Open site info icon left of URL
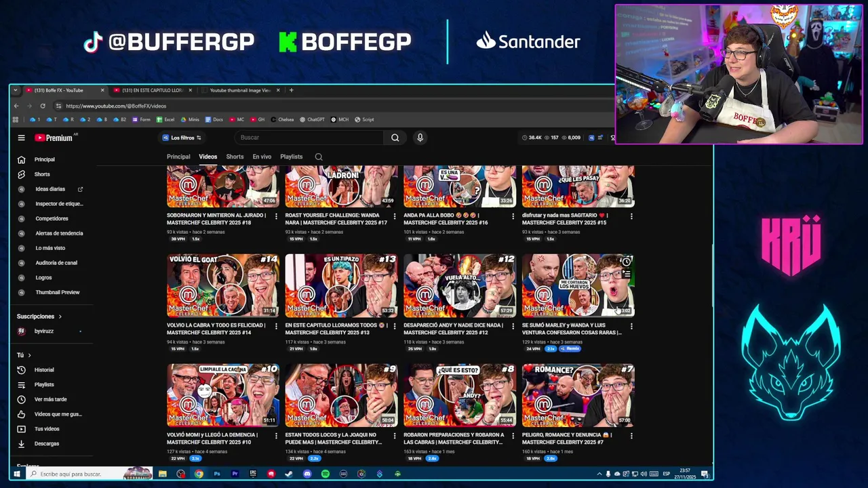 [59, 106]
